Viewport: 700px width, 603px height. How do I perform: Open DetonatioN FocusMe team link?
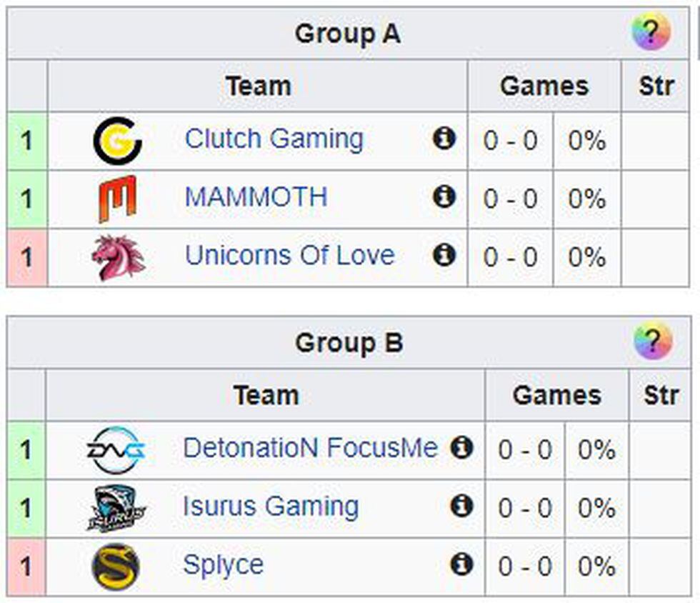click(310, 448)
